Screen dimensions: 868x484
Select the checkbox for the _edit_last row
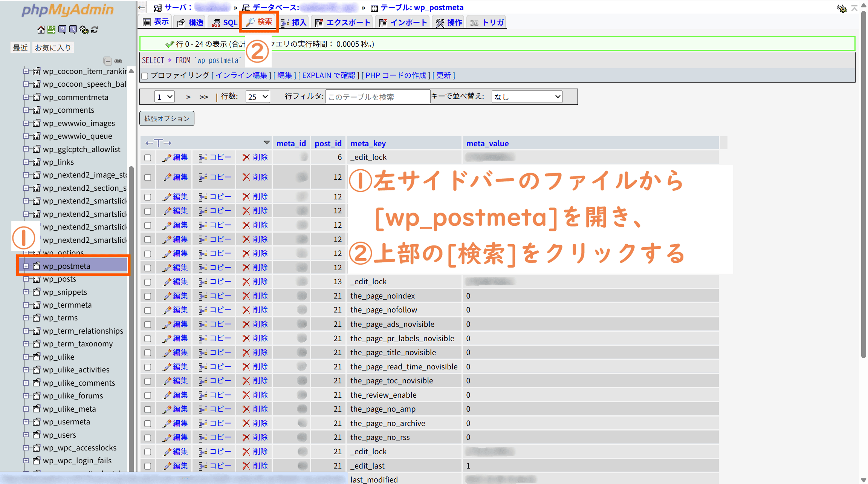coord(148,466)
